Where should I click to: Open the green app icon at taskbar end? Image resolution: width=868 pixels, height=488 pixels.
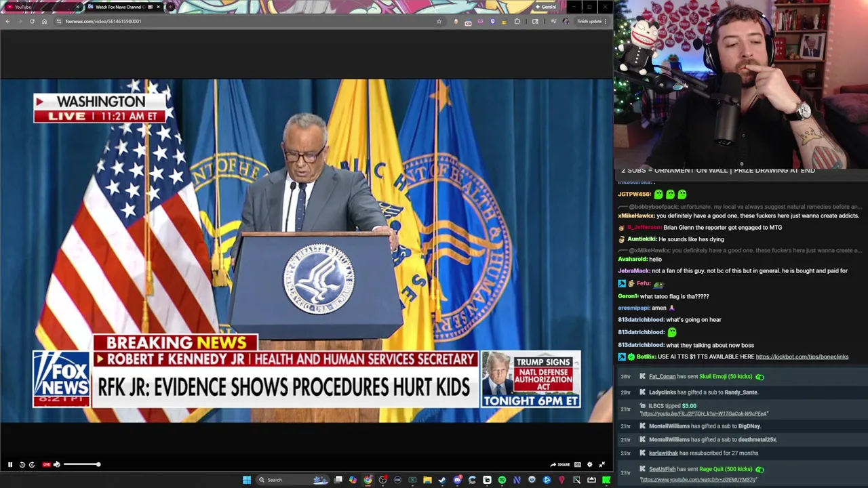[606, 480]
